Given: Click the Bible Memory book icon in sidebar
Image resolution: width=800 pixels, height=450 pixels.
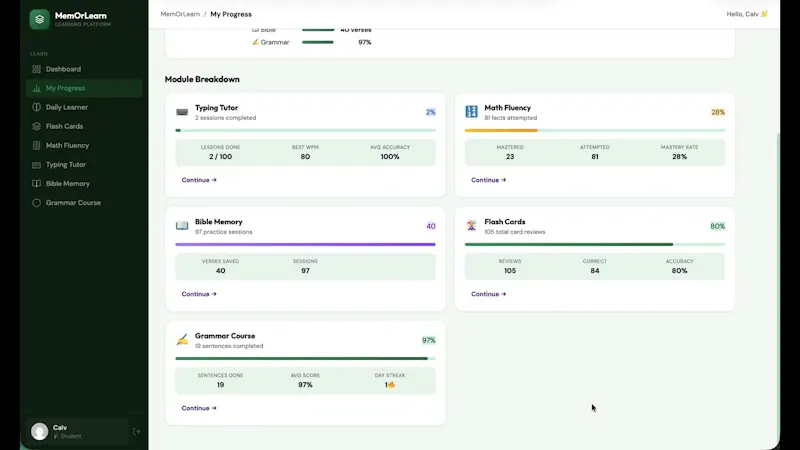Looking at the screenshot, I should coord(36,184).
